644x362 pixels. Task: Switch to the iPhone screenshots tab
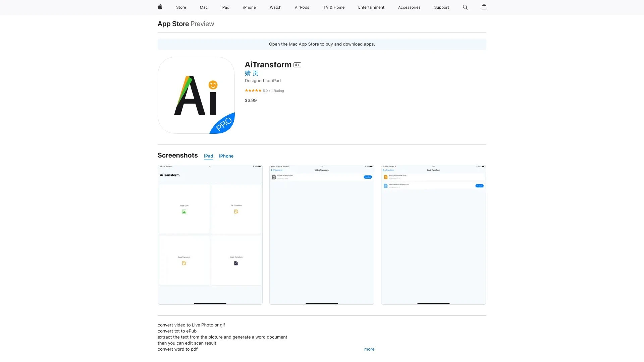tap(226, 156)
